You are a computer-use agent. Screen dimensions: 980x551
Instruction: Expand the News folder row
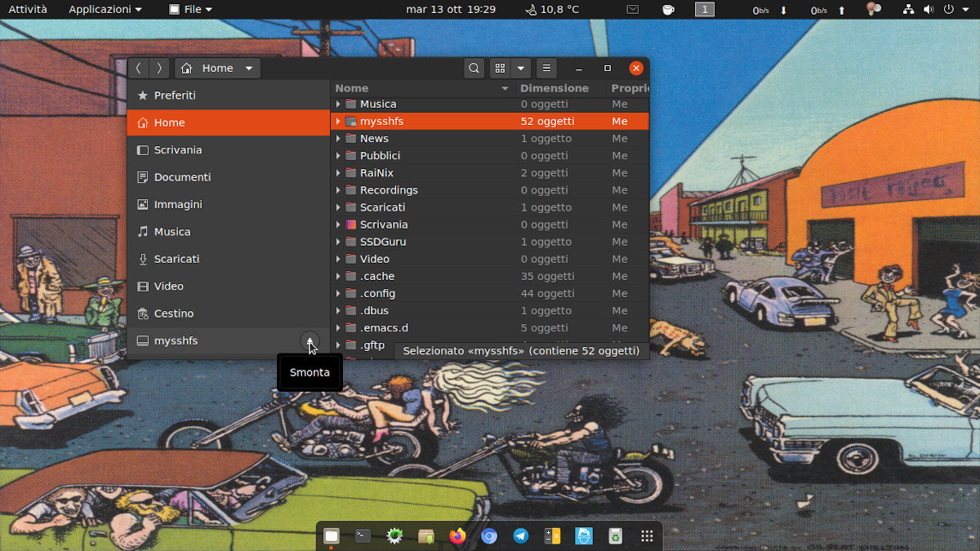(x=338, y=139)
